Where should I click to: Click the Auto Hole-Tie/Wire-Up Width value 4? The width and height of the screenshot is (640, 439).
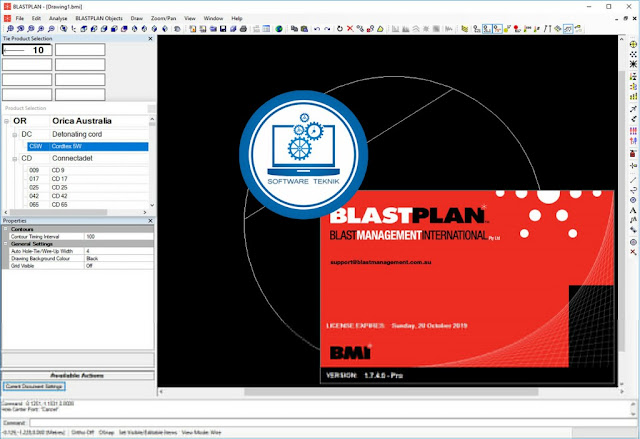point(119,251)
